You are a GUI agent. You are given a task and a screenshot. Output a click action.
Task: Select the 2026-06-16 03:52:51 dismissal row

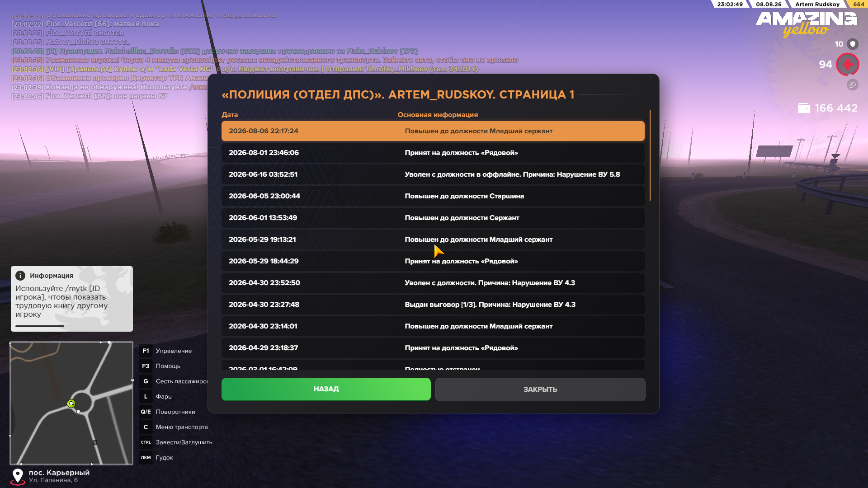[433, 174]
